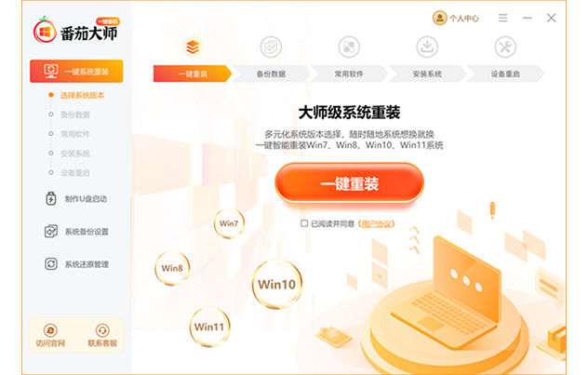Select the 一键系统重装 sidebar section
This screenshot has height=375, width=588.
[76, 71]
